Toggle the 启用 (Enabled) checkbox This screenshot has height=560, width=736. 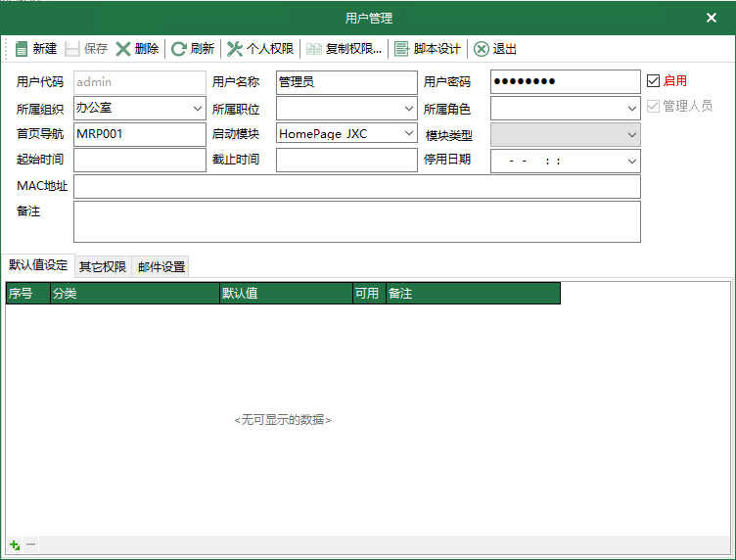tap(654, 80)
